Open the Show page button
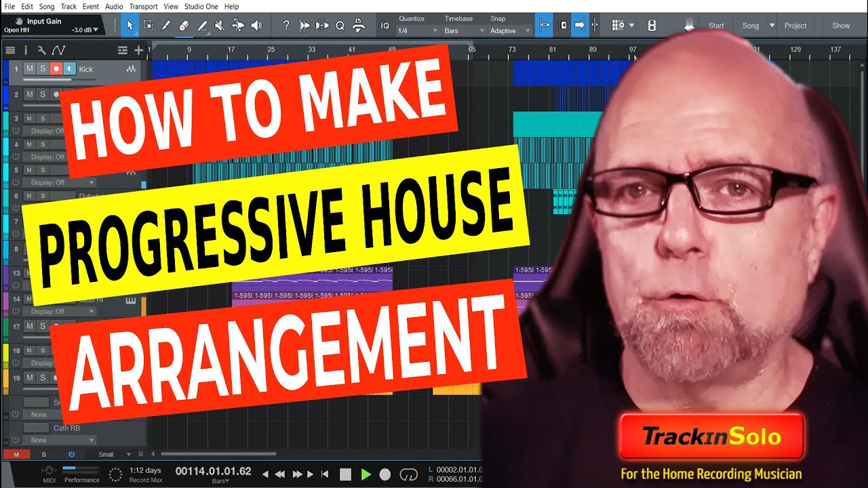Image resolution: width=868 pixels, height=488 pixels. point(841,26)
